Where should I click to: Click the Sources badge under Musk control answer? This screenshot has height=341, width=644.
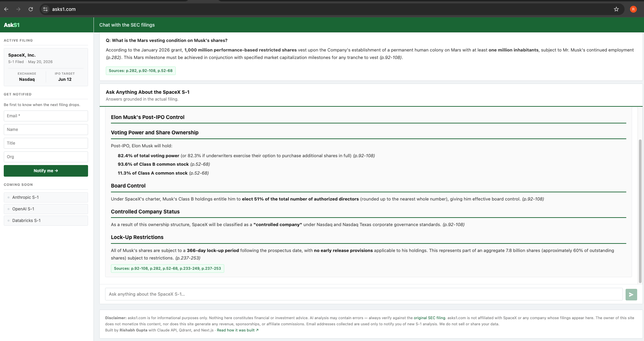[x=167, y=268]
